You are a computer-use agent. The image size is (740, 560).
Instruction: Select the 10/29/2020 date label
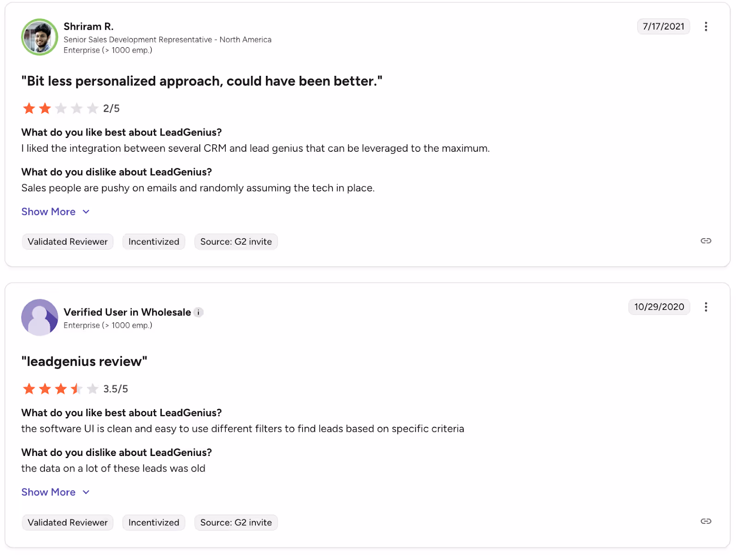pyautogui.click(x=659, y=307)
